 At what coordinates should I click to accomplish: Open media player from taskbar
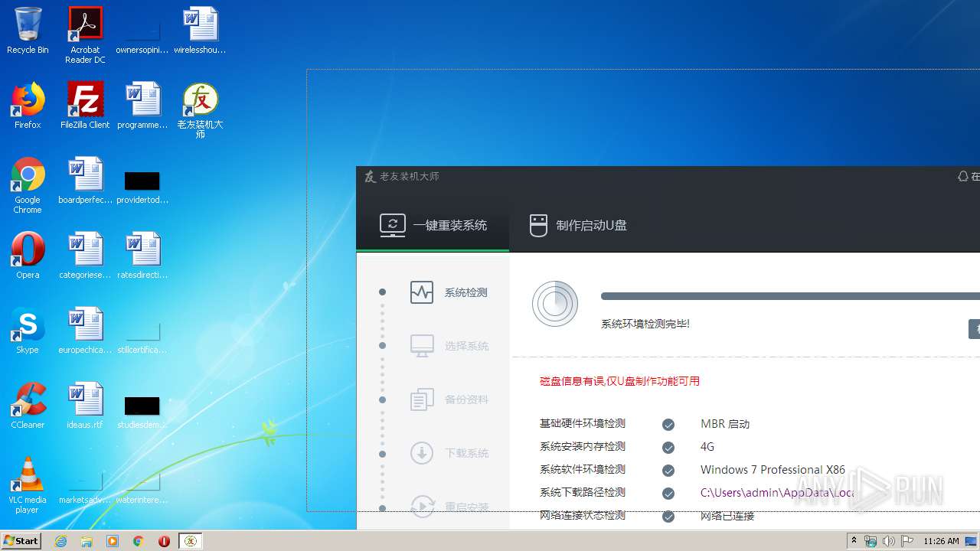[x=113, y=541]
